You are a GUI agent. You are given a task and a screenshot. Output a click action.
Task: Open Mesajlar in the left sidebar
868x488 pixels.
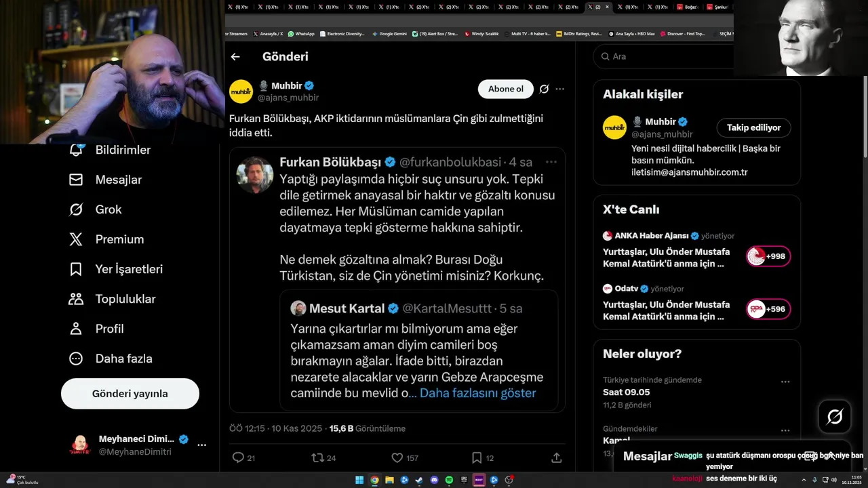coord(105,180)
